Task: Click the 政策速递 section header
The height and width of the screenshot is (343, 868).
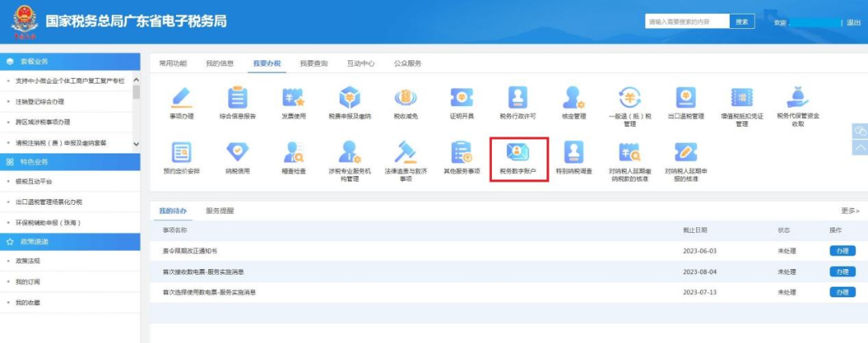Action: click(x=70, y=242)
